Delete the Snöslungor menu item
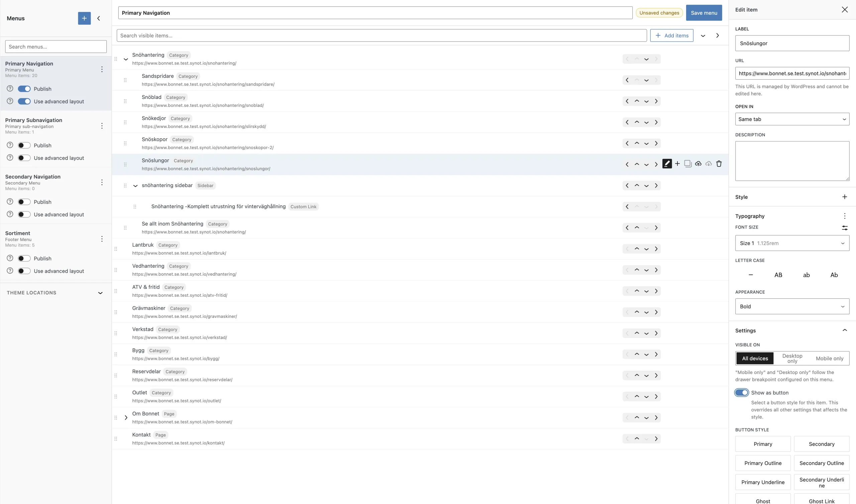This screenshot has height=504, width=856. pyautogui.click(x=719, y=164)
